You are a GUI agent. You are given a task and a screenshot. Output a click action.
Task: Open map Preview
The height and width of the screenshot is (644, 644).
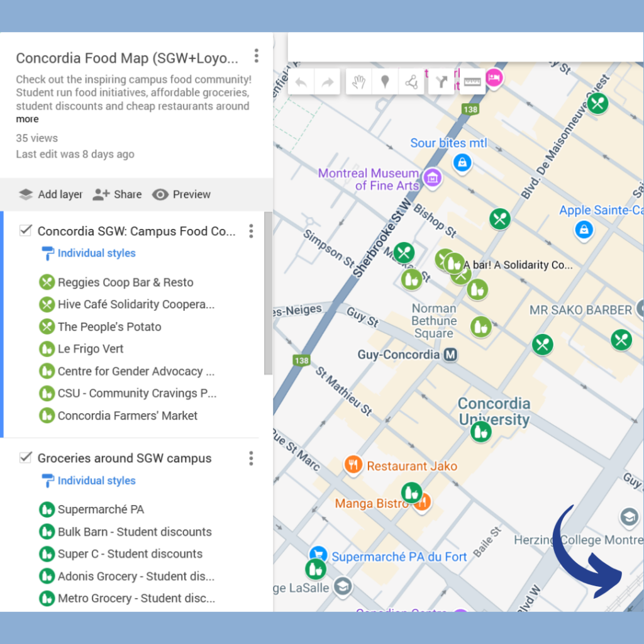(x=181, y=194)
